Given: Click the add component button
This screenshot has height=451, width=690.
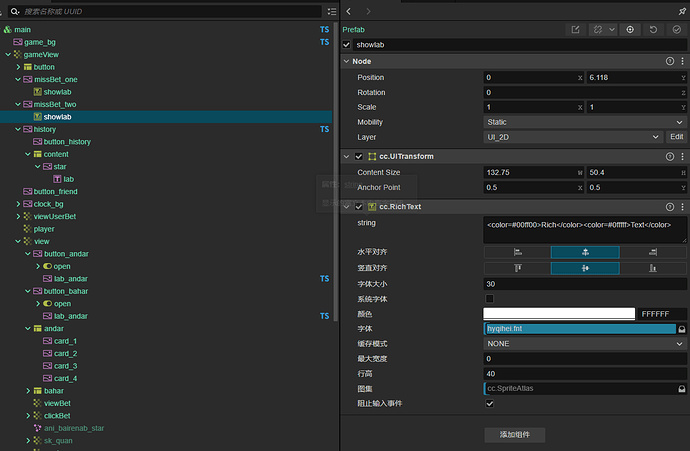Looking at the screenshot, I should pyautogui.click(x=514, y=435).
